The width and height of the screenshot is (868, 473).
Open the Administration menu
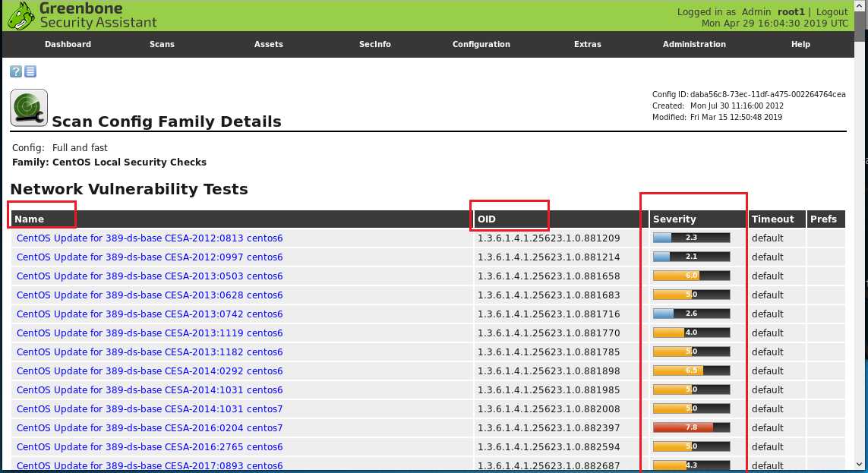[694, 44]
